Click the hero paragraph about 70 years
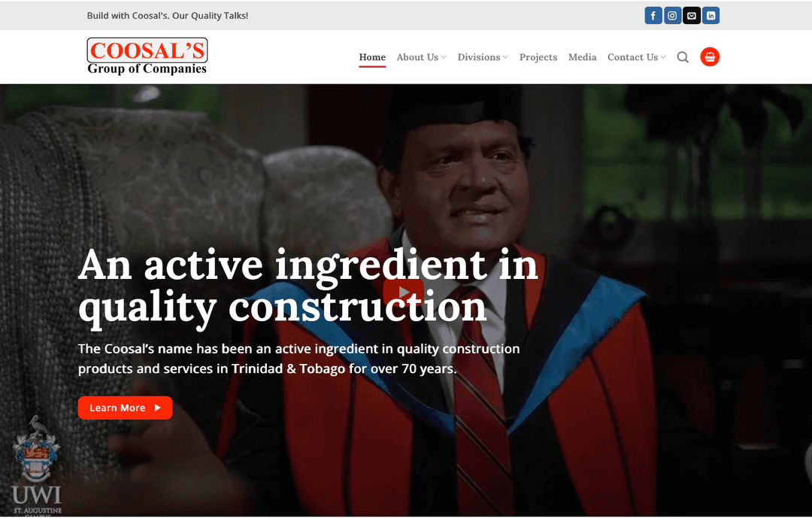This screenshot has height=518, width=812. click(x=298, y=359)
